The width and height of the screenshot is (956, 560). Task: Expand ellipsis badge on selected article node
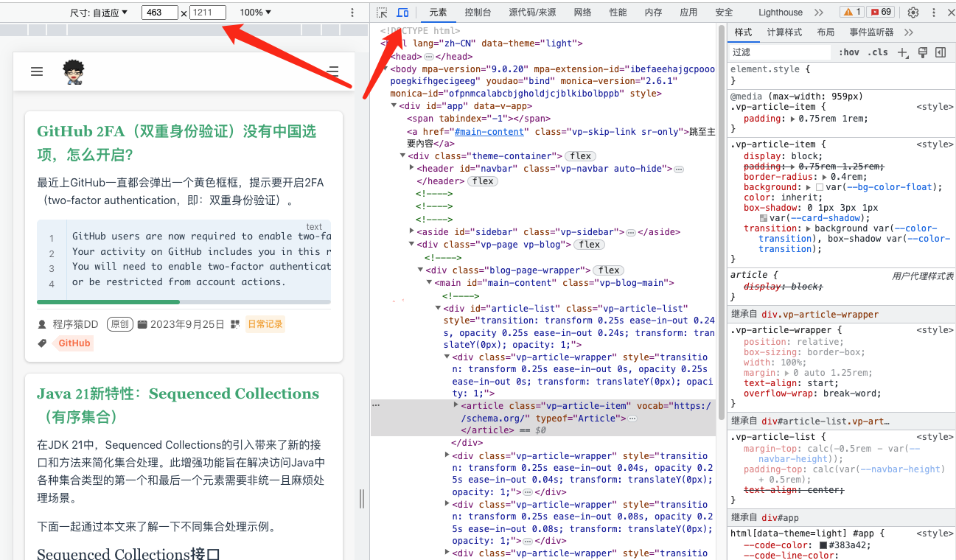point(632,419)
